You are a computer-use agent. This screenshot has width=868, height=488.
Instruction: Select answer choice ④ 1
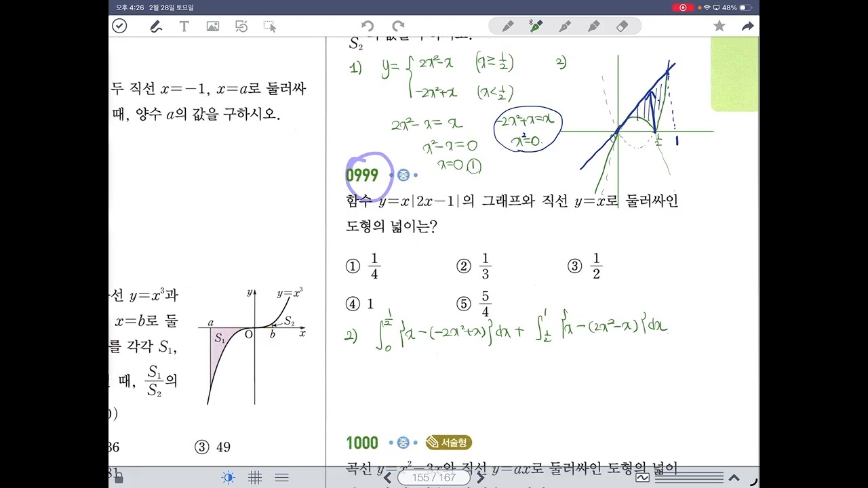pyautogui.click(x=360, y=304)
